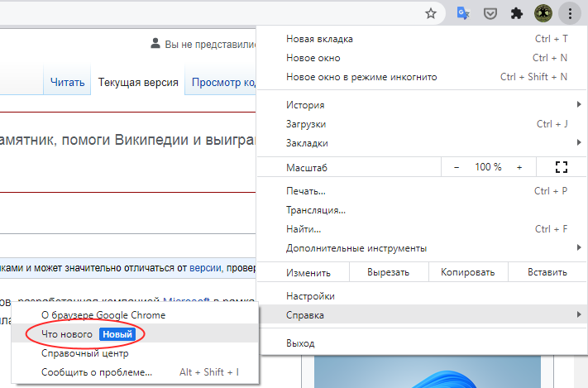Click the Изменить label in the edit row
The height and width of the screenshot is (388, 588).
pyautogui.click(x=308, y=272)
